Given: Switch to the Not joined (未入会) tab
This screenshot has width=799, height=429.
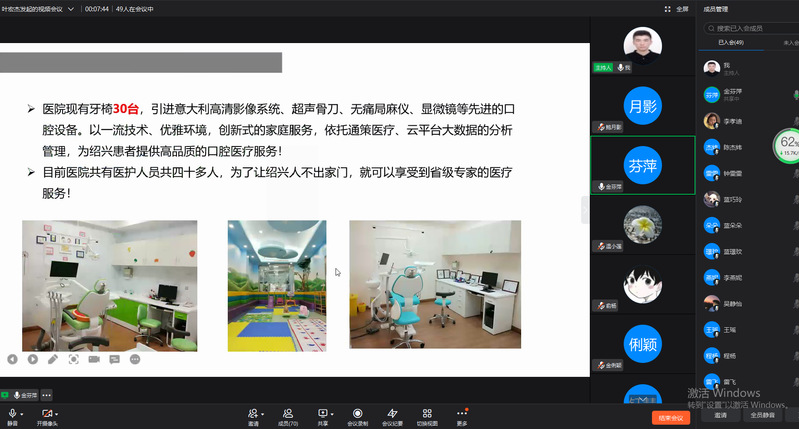Looking at the screenshot, I should (790, 43).
